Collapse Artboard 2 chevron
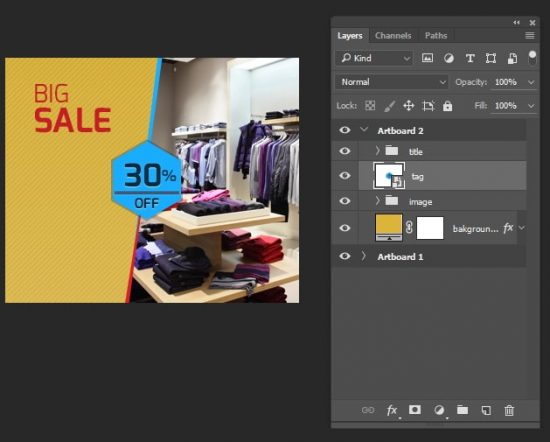This screenshot has width=550, height=442. pyautogui.click(x=364, y=129)
